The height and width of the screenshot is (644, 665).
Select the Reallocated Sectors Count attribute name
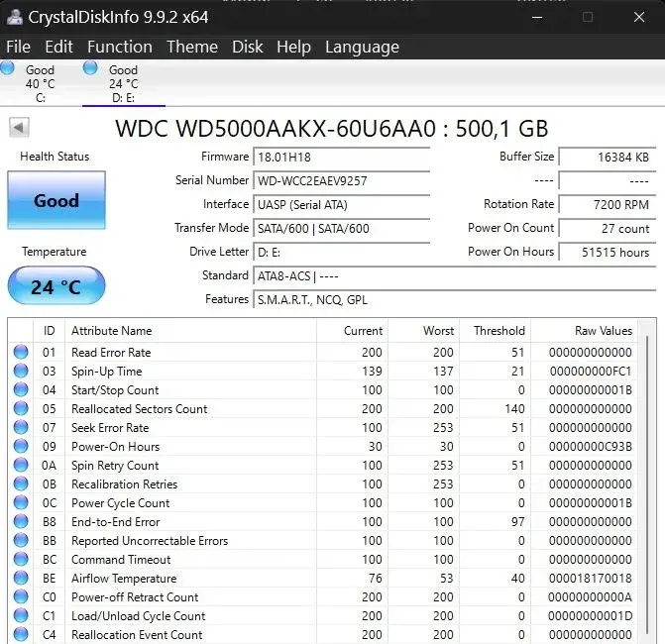(139, 409)
